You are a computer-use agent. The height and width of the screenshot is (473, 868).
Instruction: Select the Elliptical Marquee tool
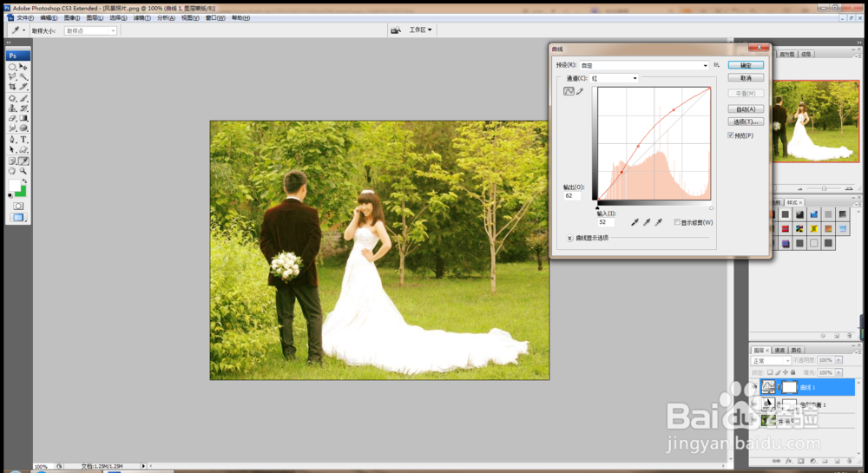click(12, 66)
